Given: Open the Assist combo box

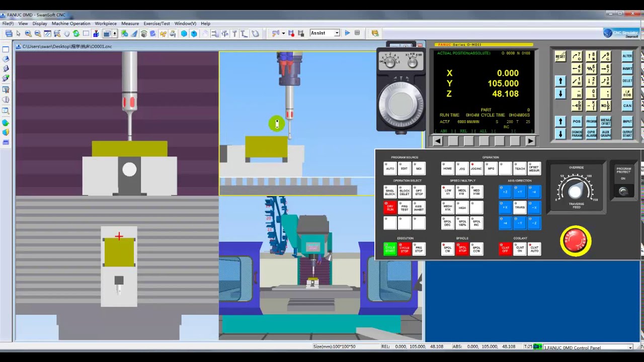Looking at the screenshot, I should 325,33.
